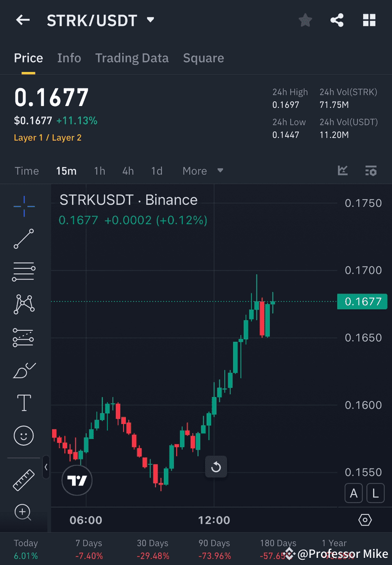Tap the 0.1550 price axis label
The image size is (392, 565).
pyautogui.click(x=363, y=472)
